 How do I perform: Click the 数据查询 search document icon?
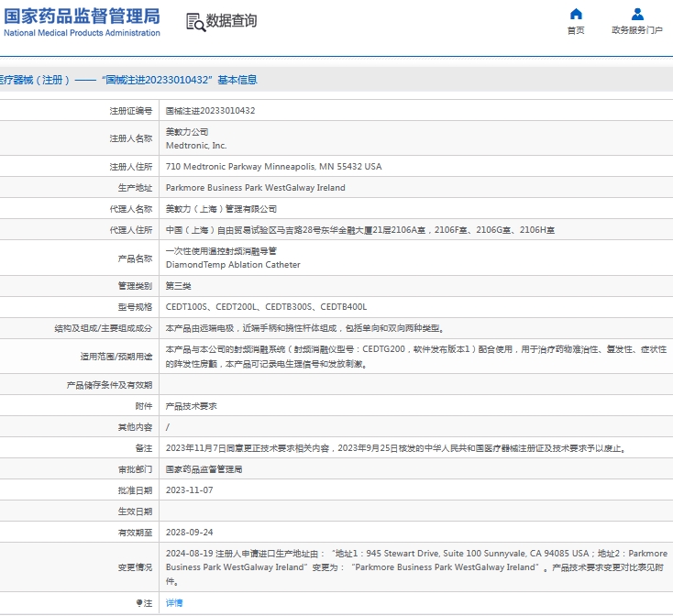pyautogui.click(x=195, y=22)
